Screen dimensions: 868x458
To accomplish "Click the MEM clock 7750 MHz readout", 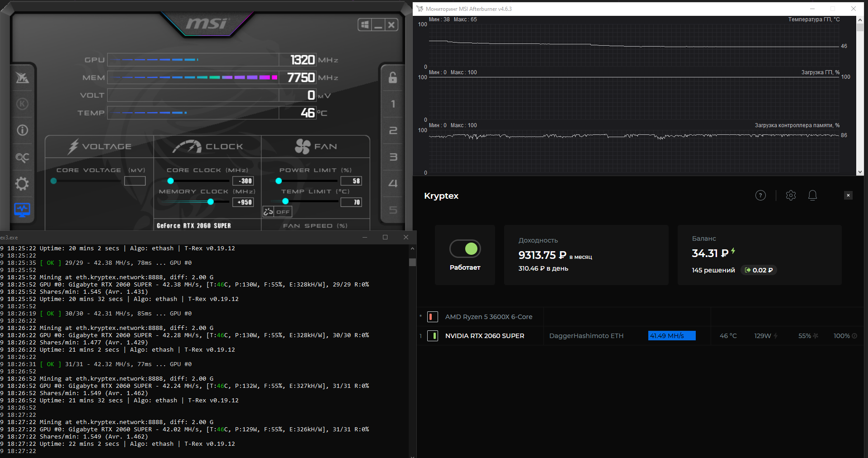I will click(x=301, y=77).
